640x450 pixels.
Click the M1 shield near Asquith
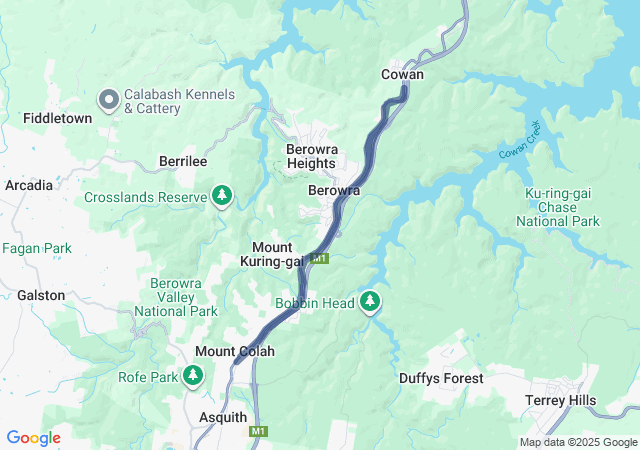coord(259,431)
